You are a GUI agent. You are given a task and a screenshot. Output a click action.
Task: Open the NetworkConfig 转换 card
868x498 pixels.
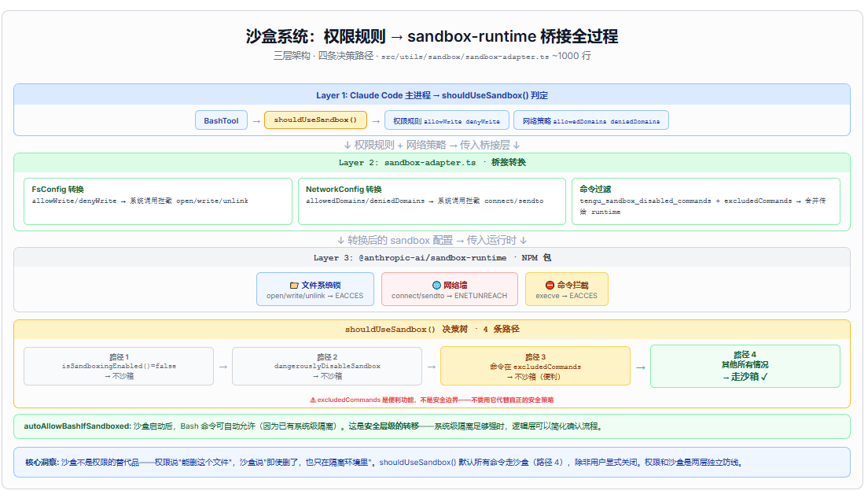[x=432, y=201]
